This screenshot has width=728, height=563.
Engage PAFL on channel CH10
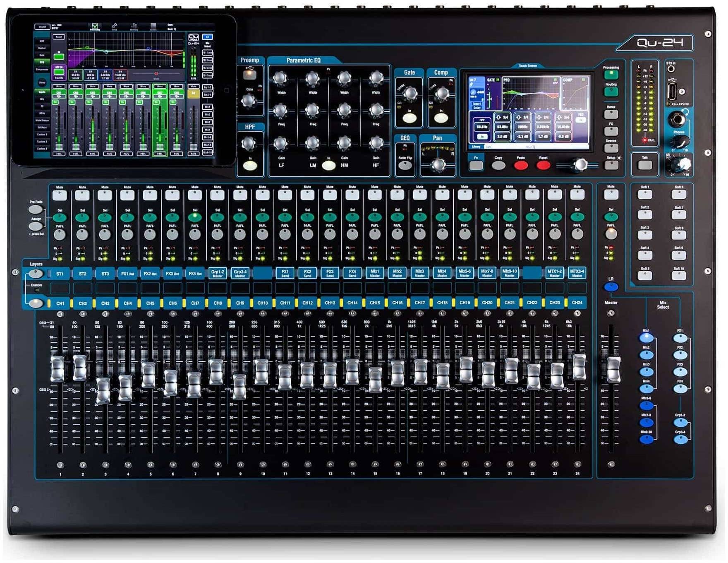(262, 234)
